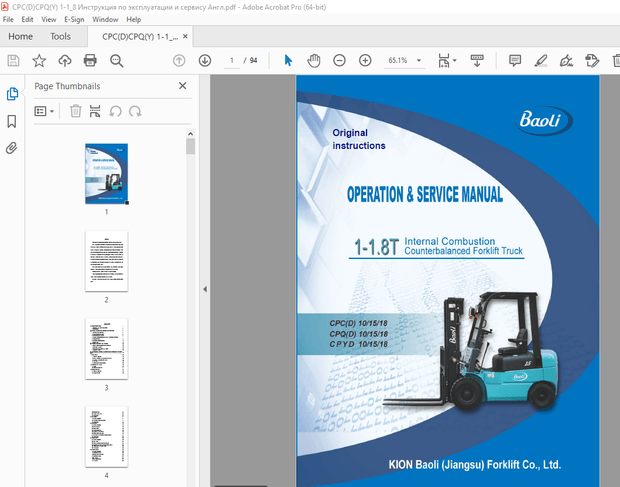Add document to starred with star icon
The image size is (620, 487).
[x=39, y=60]
